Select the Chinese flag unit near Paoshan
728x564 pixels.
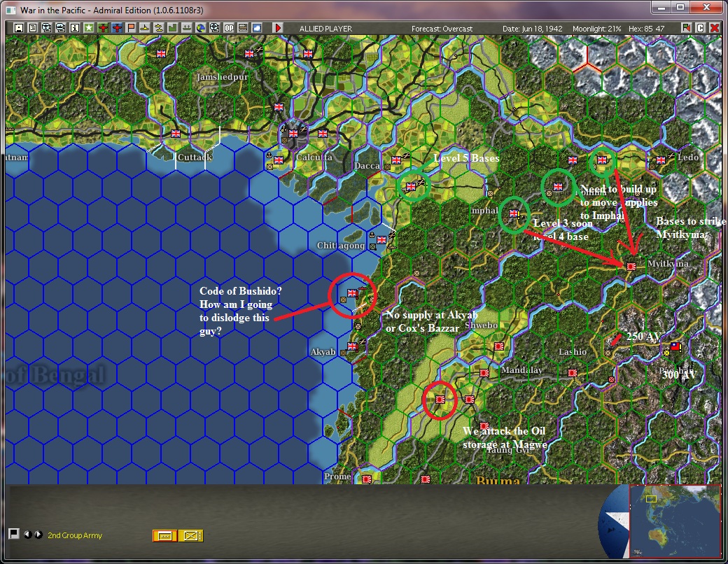coord(675,346)
